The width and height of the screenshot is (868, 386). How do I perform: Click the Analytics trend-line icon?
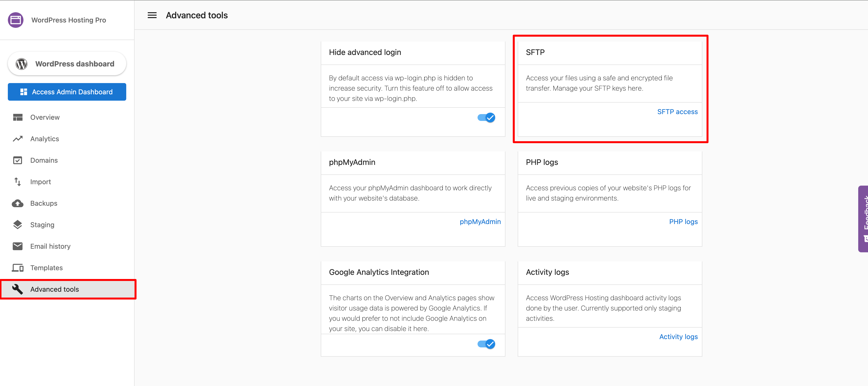[18, 139]
